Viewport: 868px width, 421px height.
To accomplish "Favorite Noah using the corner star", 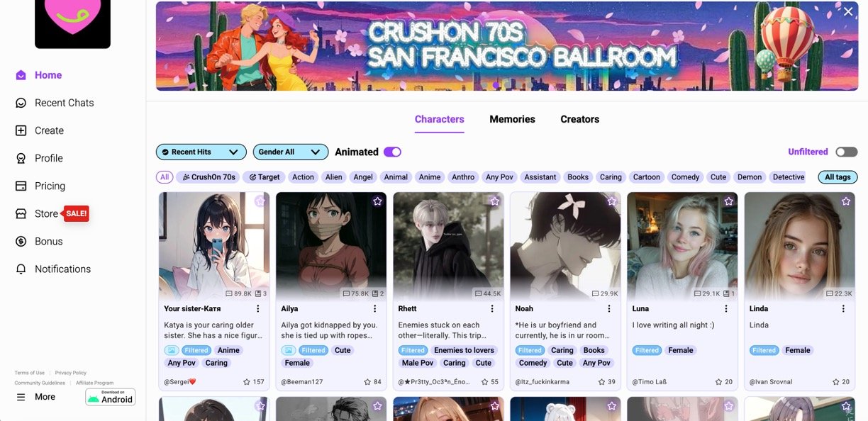I will click(x=611, y=201).
